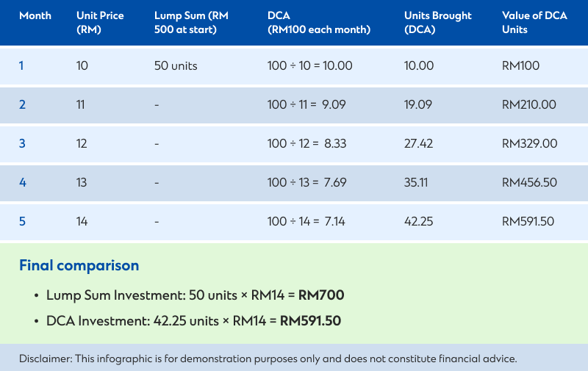Click the "Final comparison" heading
This screenshot has width=588, height=371.
pyautogui.click(x=79, y=265)
